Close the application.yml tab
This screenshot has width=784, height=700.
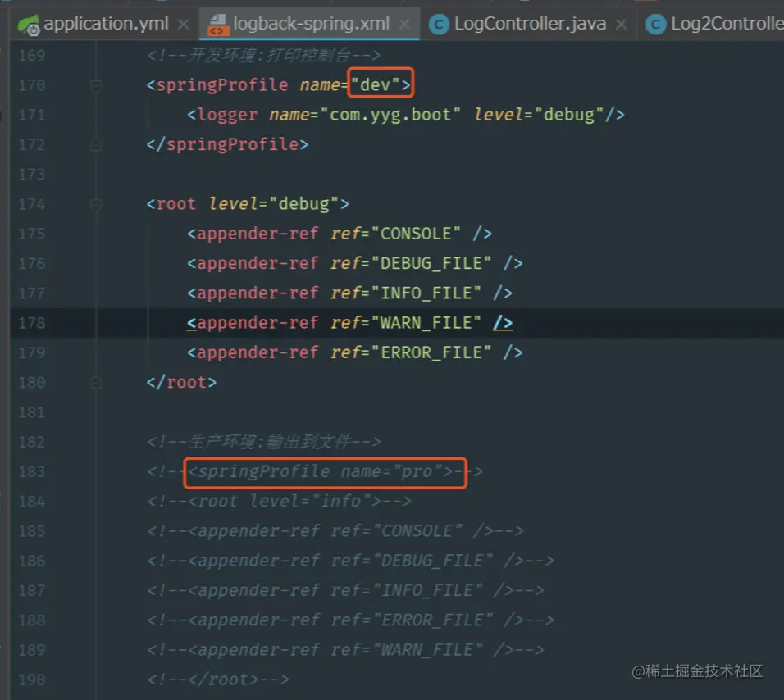click(x=184, y=24)
